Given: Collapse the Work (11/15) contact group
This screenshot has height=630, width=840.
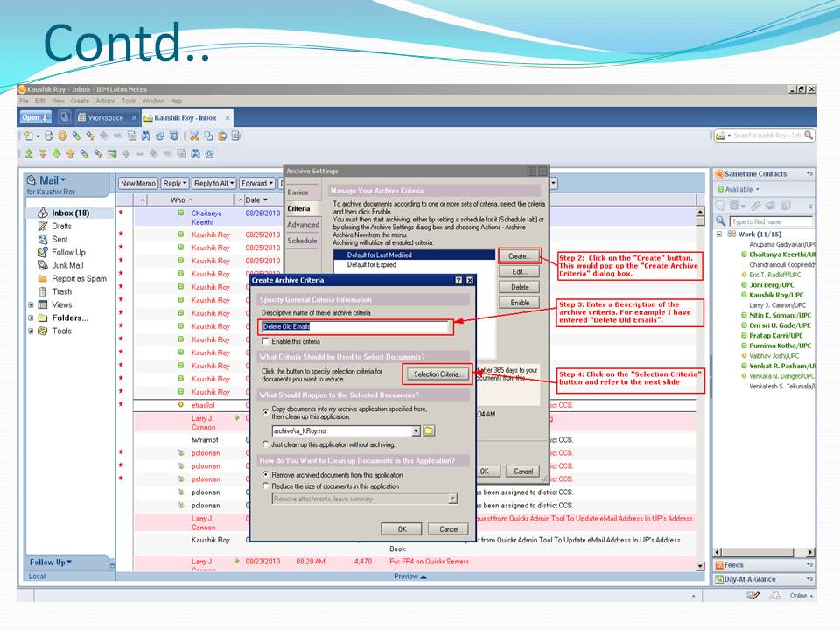Looking at the screenshot, I should click(x=719, y=234).
